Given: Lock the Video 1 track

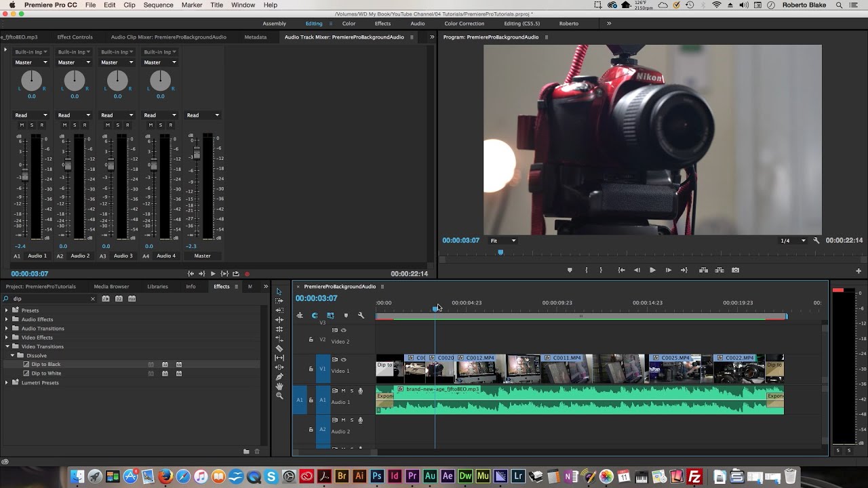Looking at the screenshot, I should (311, 369).
